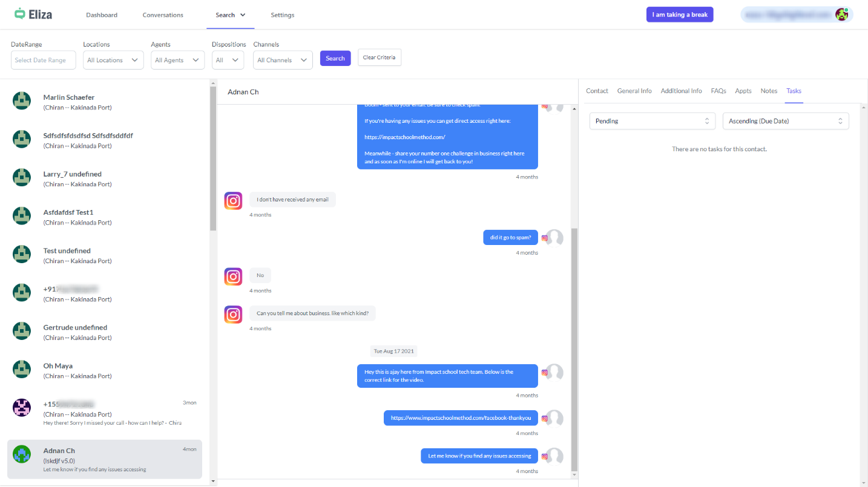Click Marlin Schaefer's contact avatar
The image size is (868, 487).
(x=22, y=101)
